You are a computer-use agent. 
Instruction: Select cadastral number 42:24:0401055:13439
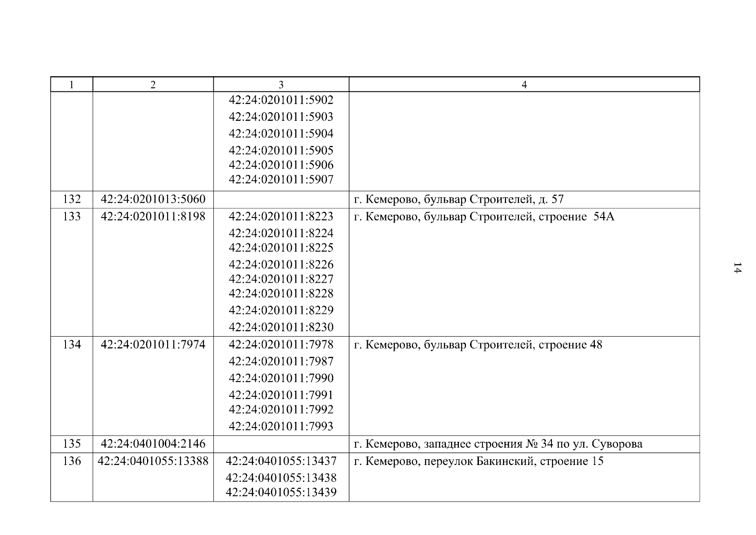(x=281, y=493)
